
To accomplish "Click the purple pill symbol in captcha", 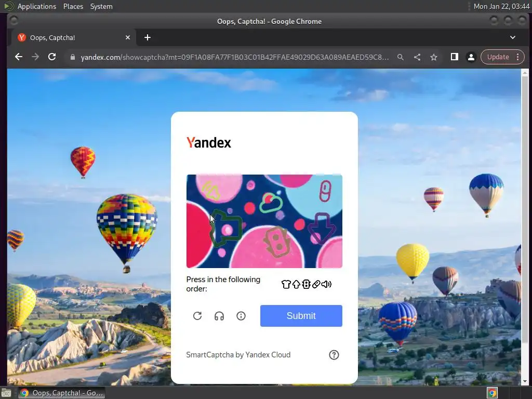I will (x=325, y=191).
